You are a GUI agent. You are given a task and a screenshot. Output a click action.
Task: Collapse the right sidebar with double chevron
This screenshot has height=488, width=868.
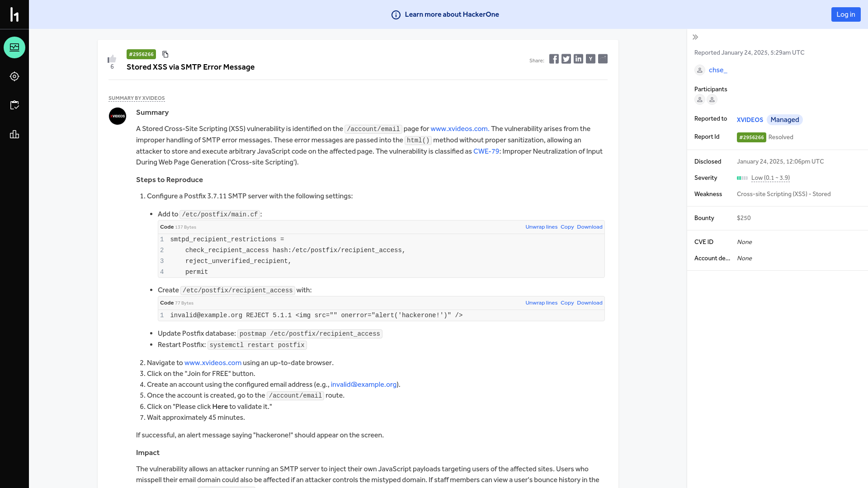coord(695,37)
